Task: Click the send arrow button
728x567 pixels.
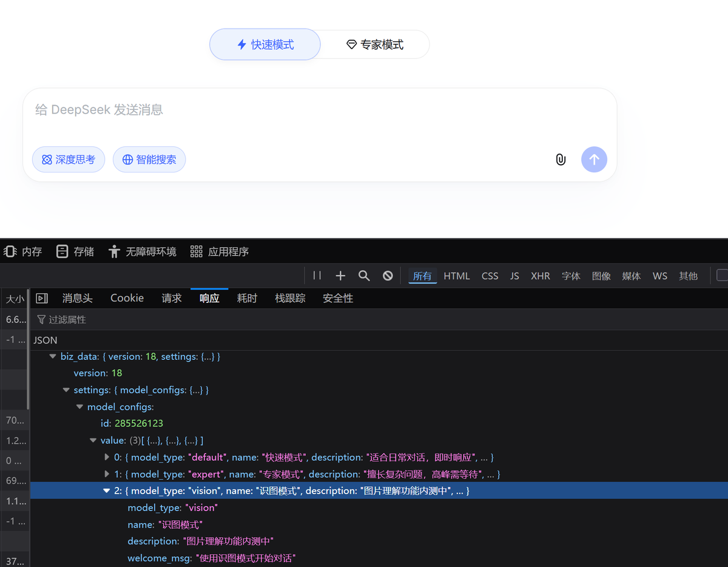Action: (x=594, y=160)
